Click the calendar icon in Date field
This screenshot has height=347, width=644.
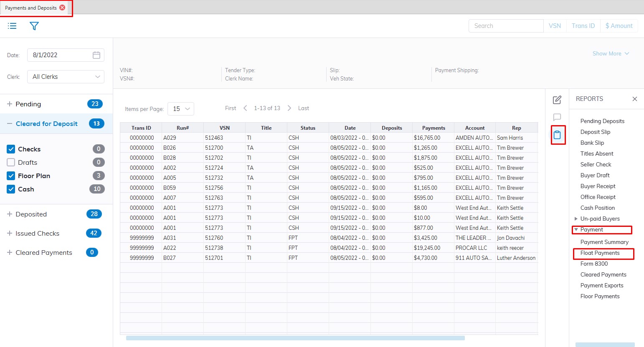pos(96,55)
